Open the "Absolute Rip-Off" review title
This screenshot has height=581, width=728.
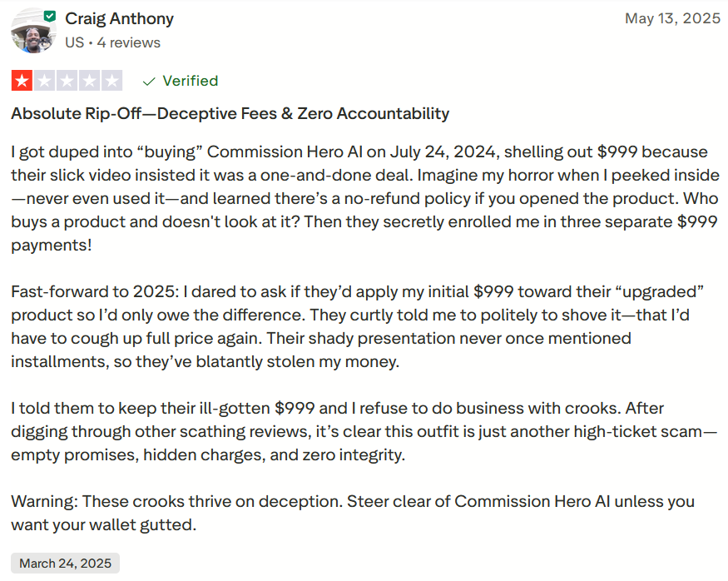coord(230,113)
